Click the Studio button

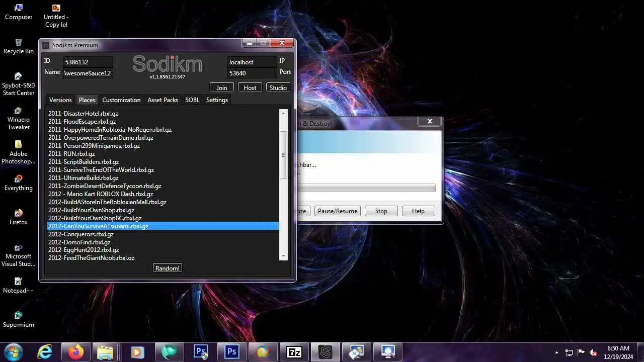click(x=278, y=87)
